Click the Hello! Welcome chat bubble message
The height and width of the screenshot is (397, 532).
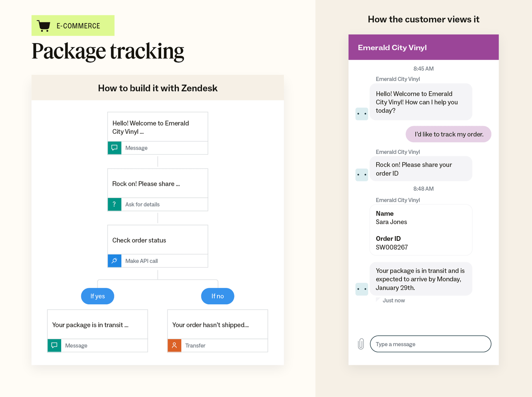point(421,102)
